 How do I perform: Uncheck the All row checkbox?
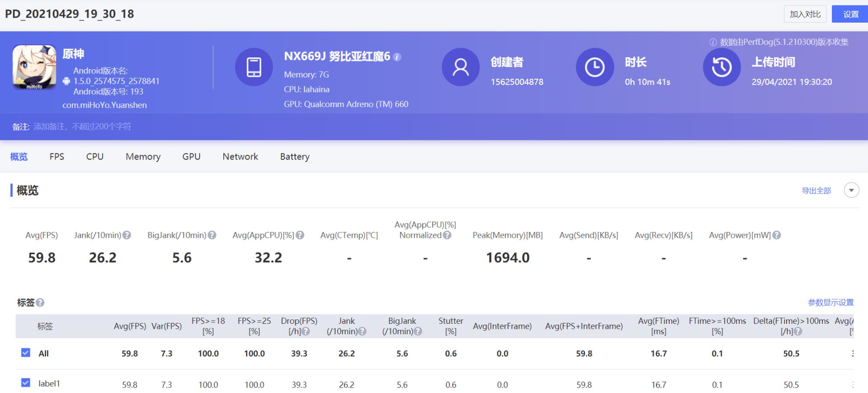coord(26,353)
